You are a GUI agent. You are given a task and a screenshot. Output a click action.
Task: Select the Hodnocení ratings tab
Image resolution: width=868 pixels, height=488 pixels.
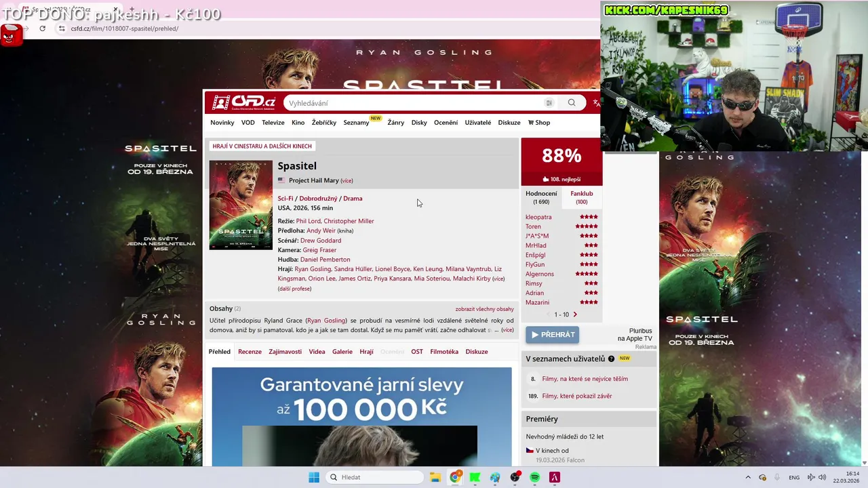[x=541, y=197]
